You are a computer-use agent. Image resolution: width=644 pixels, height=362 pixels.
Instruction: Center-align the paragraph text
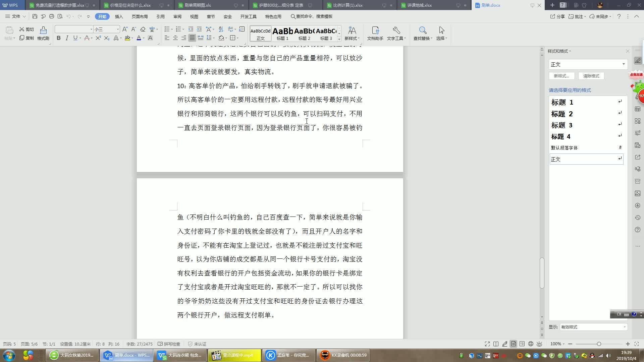175,38
